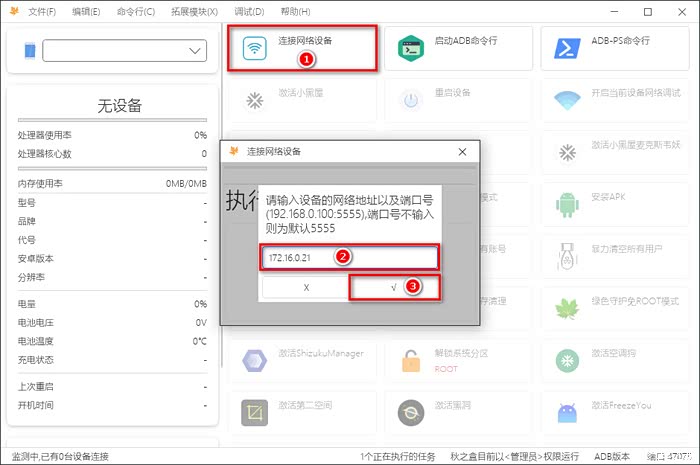Click the 绿色守护免ROOT模式 leaf icon
700x465 pixels.
pos(567,308)
